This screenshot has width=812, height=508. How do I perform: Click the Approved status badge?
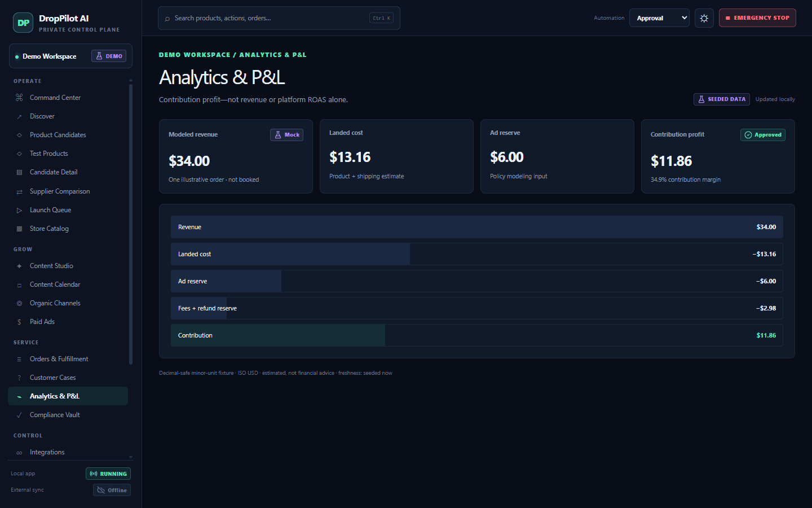coord(763,135)
